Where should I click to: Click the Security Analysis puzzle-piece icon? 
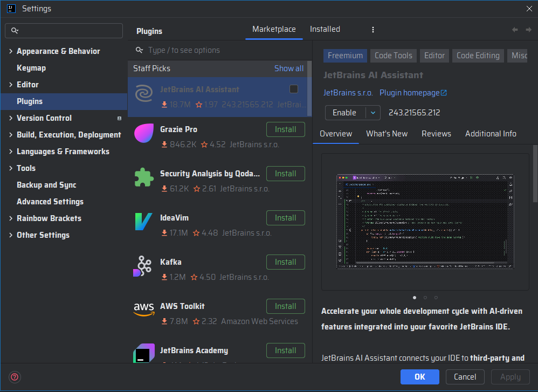144,177
